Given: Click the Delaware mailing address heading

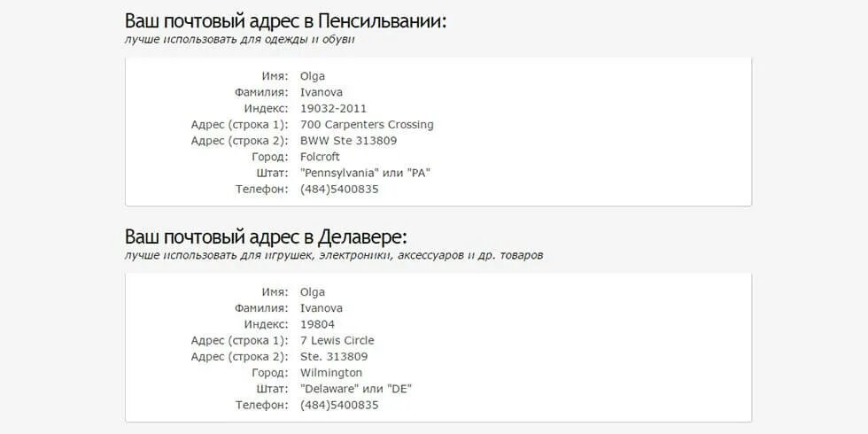Looking at the screenshot, I should pos(266,237).
